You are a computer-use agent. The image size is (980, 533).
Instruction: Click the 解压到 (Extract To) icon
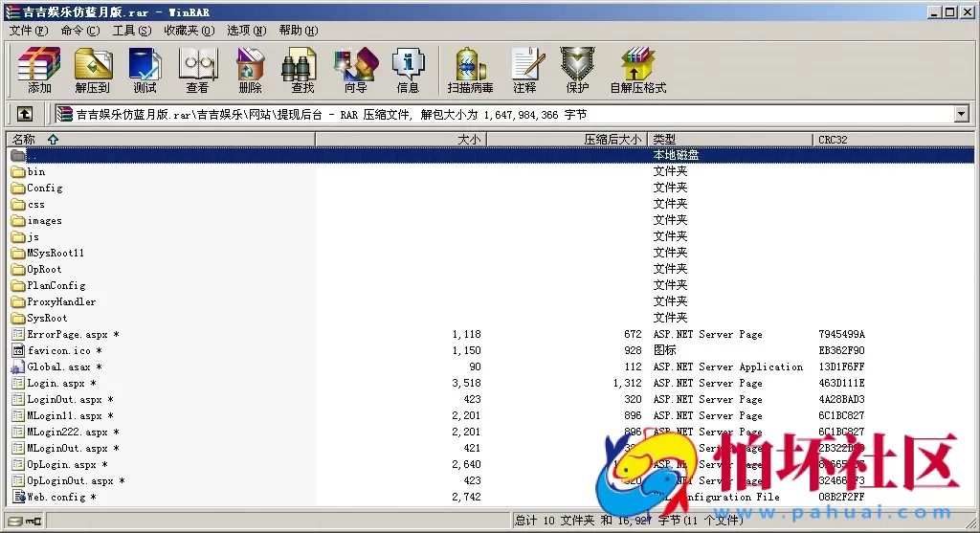[x=93, y=70]
